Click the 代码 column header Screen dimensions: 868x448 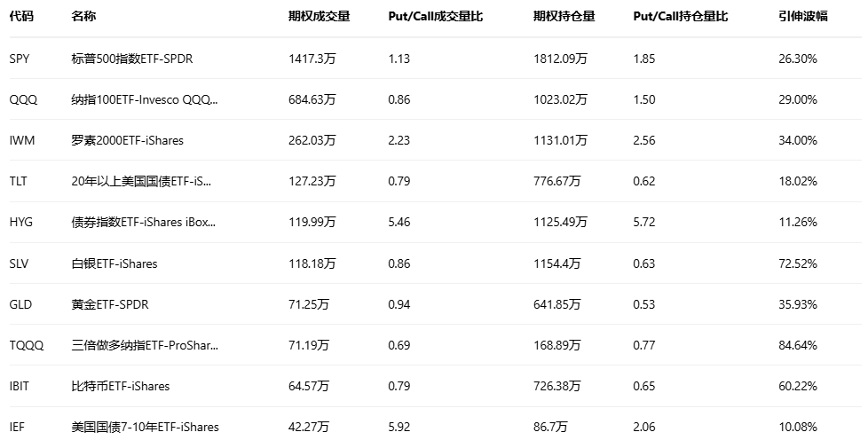(x=21, y=17)
